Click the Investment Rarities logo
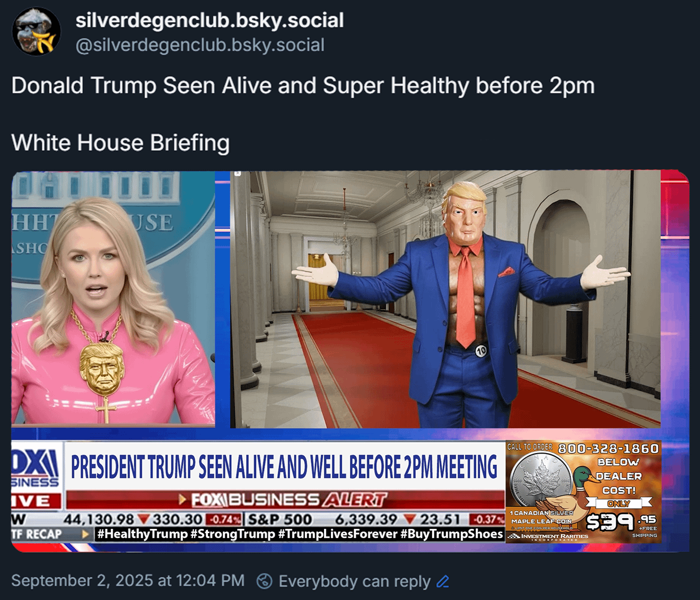The width and height of the screenshot is (700, 600). coord(548,536)
